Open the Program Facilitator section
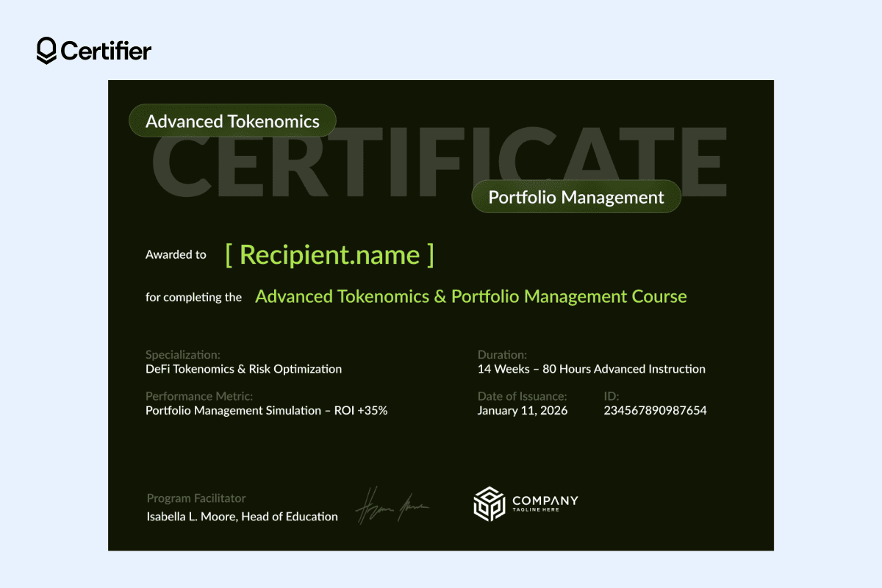The width and height of the screenshot is (882, 588). (x=196, y=498)
